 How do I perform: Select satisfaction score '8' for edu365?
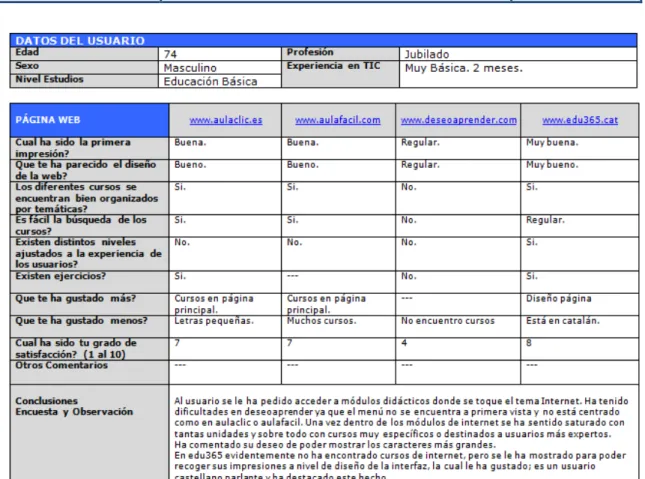[x=529, y=343]
